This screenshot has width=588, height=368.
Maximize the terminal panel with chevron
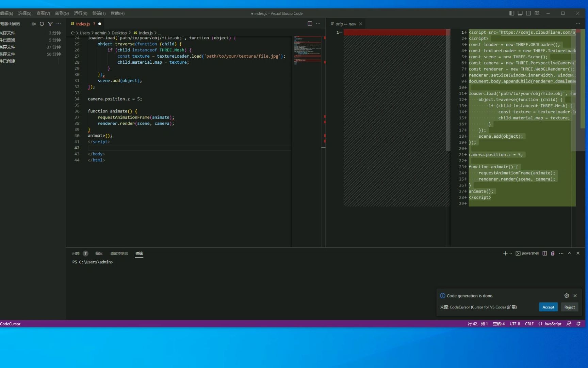(570, 253)
